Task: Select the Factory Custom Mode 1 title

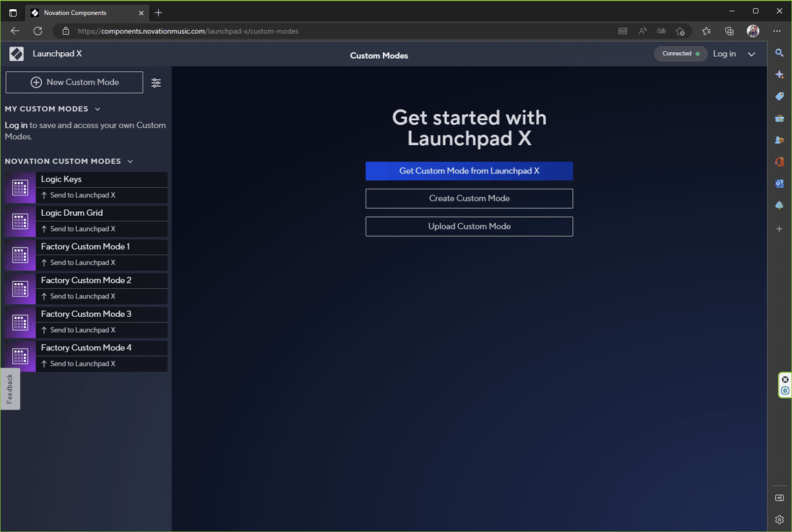Action: [85, 247]
